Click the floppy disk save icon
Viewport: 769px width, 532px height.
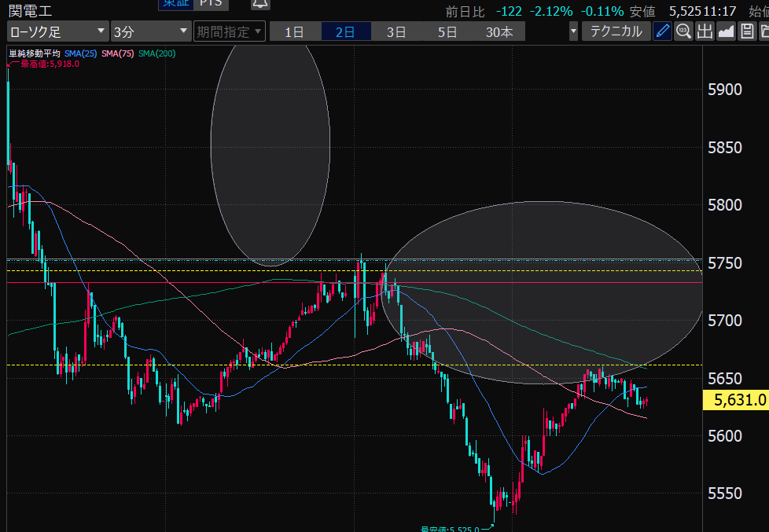[x=746, y=31]
